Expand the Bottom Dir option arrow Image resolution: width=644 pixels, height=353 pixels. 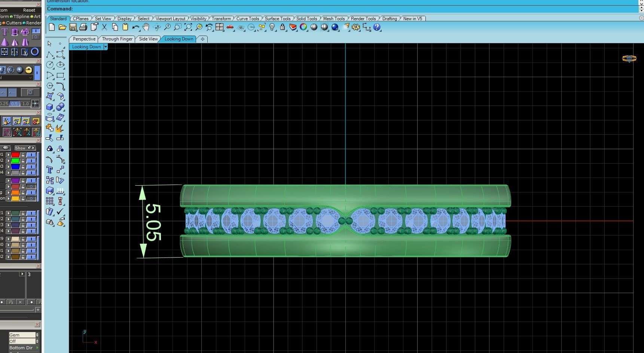pos(37,348)
